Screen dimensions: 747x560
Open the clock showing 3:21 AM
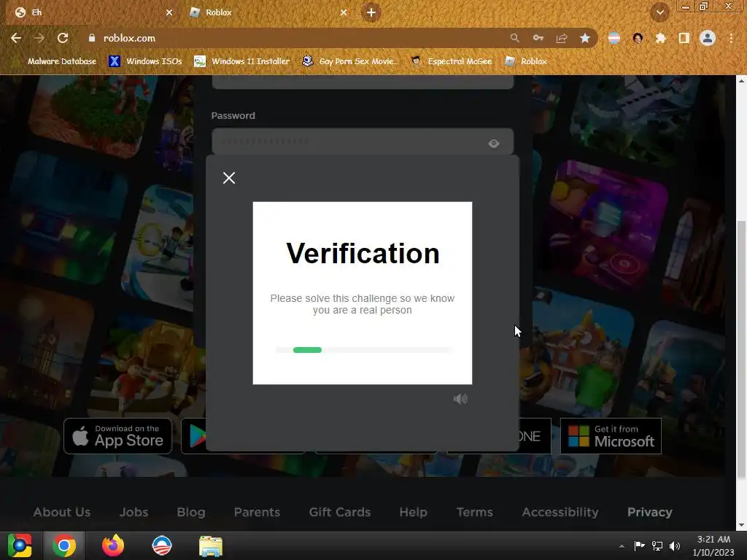713,545
